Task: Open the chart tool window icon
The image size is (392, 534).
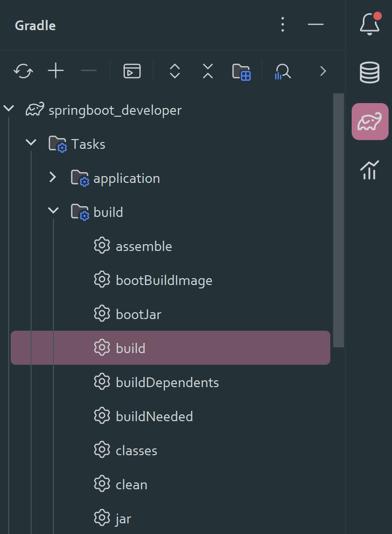Action: click(370, 170)
